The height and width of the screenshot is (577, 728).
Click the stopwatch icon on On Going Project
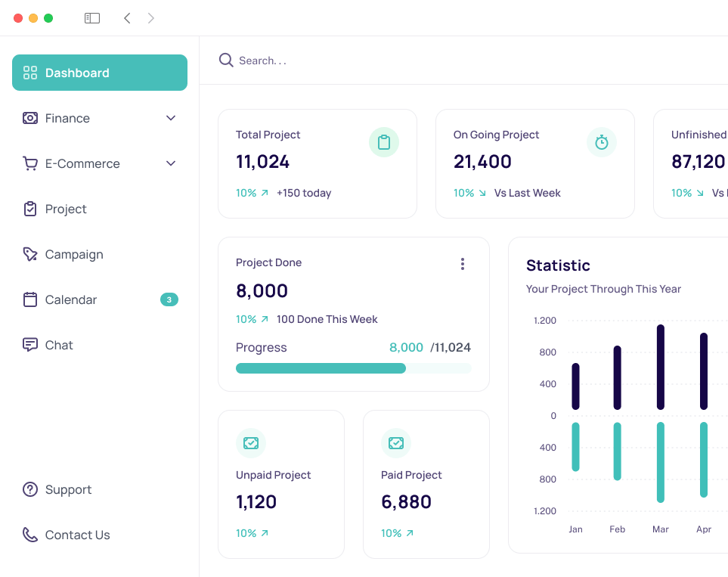click(602, 142)
